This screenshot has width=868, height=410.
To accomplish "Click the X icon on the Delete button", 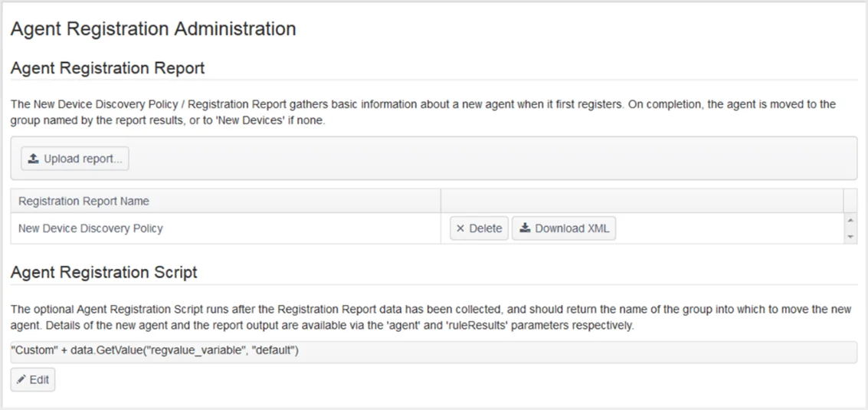I will pyautogui.click(x=460, y=228).
